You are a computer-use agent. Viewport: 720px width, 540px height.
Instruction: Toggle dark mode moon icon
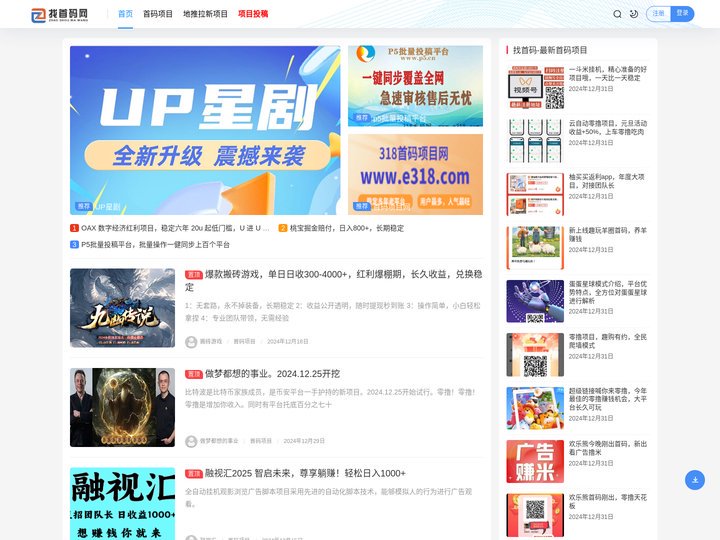[x=634, y=14]
